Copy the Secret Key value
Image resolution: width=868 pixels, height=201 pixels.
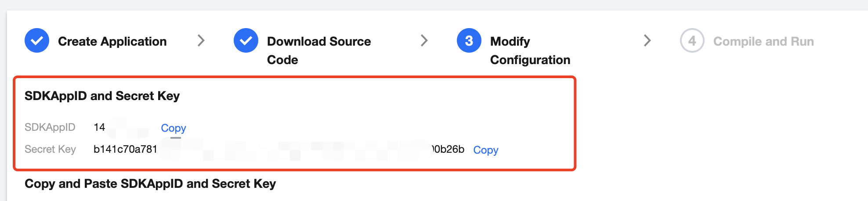(485, 150)
